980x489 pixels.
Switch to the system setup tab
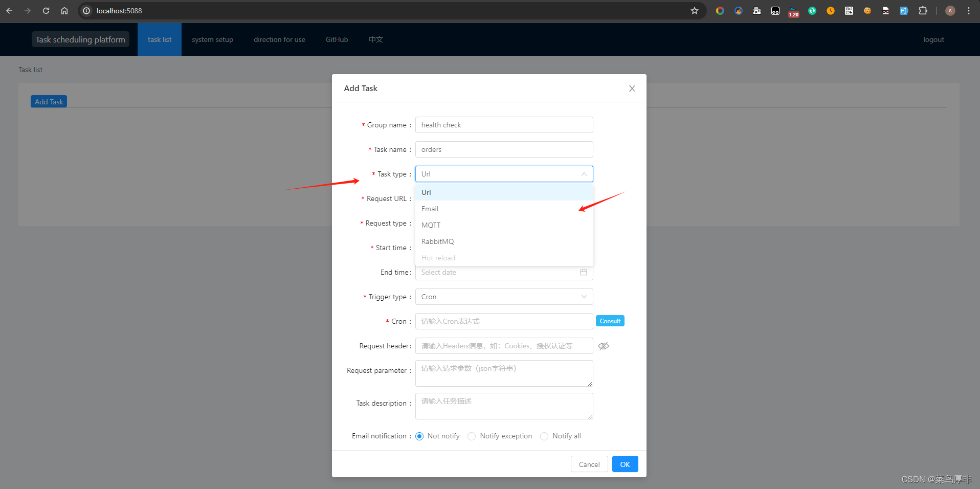(212, 39)
